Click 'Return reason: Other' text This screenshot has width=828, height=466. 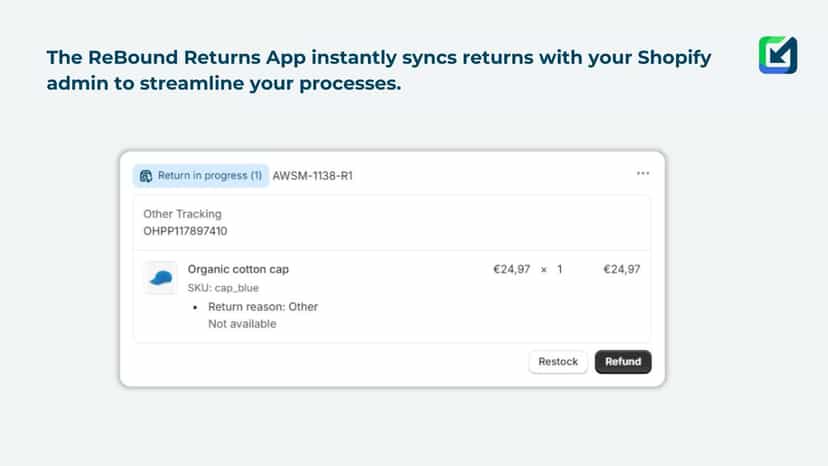[x=263, y=307]
